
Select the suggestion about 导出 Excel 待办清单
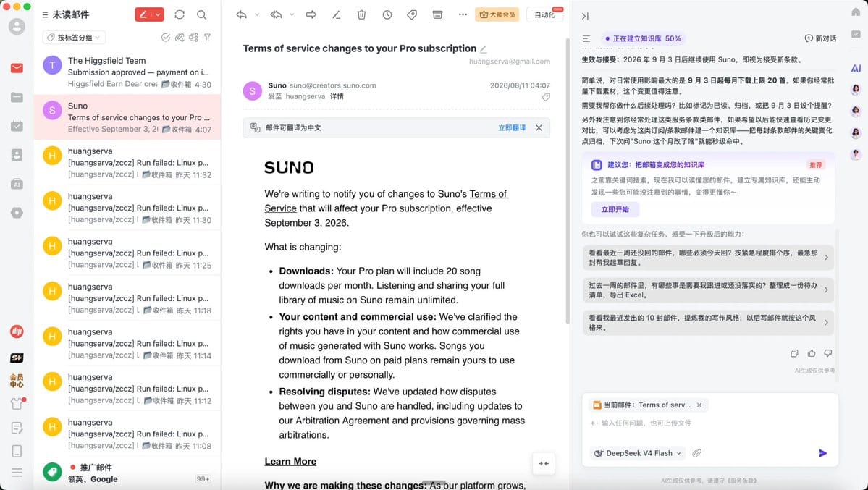pyautogui.click(x=708, y=290)
